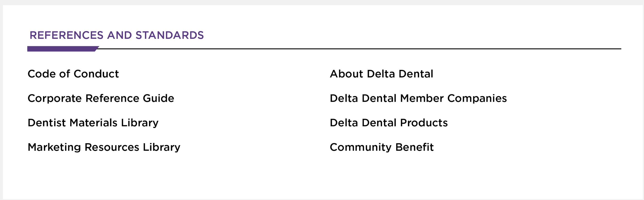Click the word About in About Delta Dental
644x200 pixels.
[346, 74]
